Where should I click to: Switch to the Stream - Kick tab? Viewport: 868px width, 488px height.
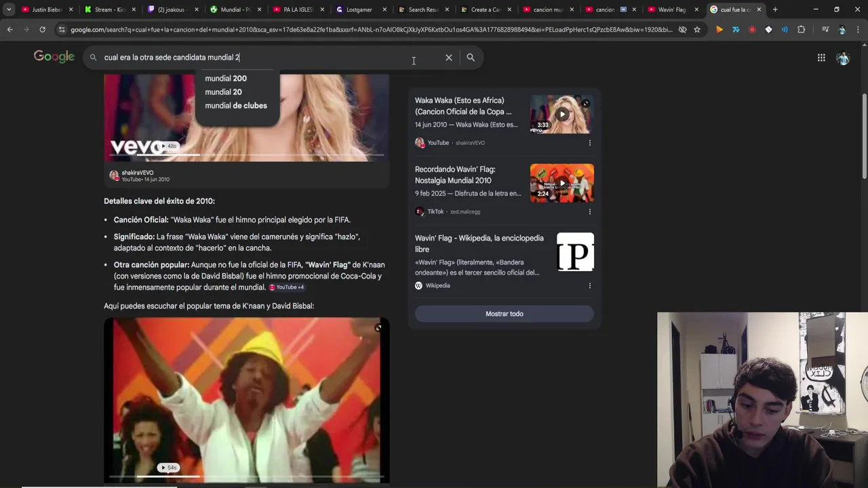[x=108, y=9]
